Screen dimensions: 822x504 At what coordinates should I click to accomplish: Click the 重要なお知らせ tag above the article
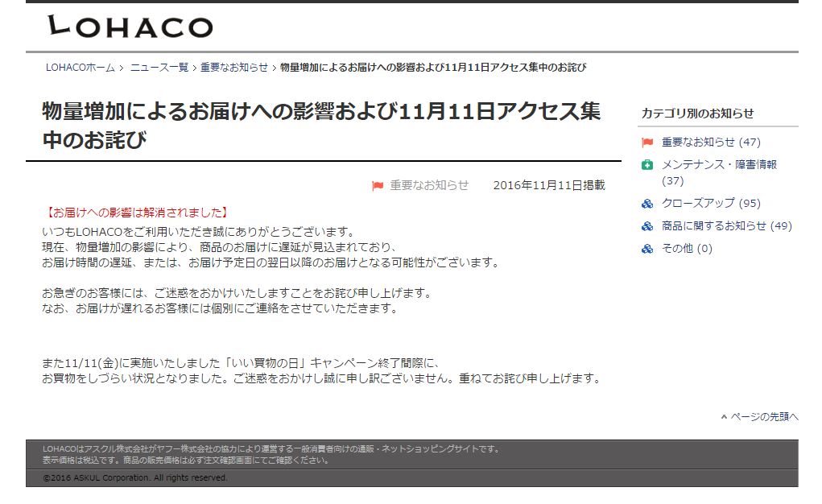[429, 186]
